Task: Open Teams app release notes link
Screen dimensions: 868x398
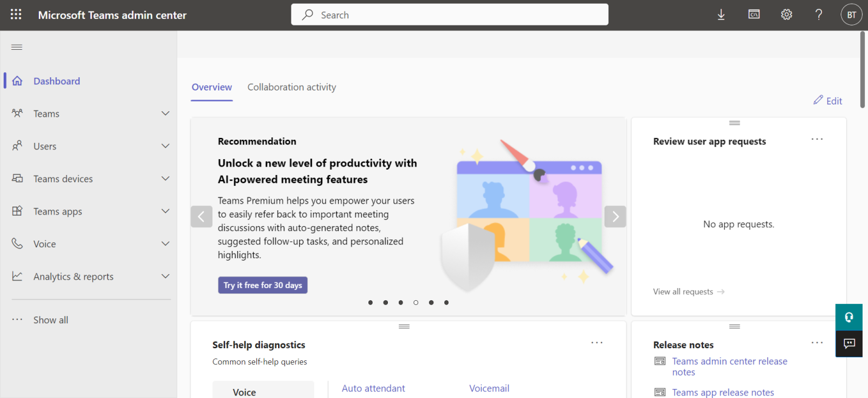Action: [x=723, y=392]
